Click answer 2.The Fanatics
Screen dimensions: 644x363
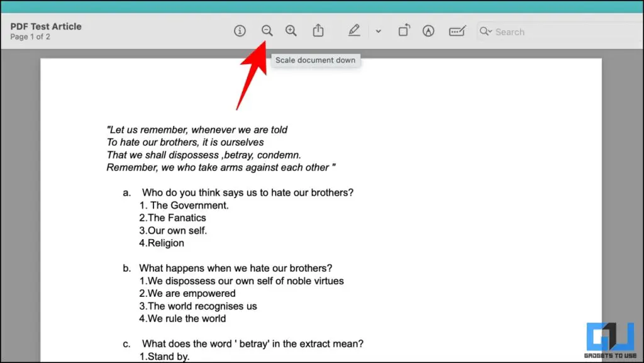click(x=172, y=218)
